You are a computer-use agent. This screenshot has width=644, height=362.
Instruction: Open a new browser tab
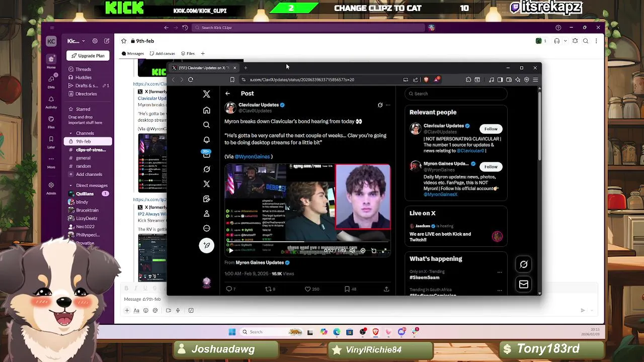coord(246,68)
